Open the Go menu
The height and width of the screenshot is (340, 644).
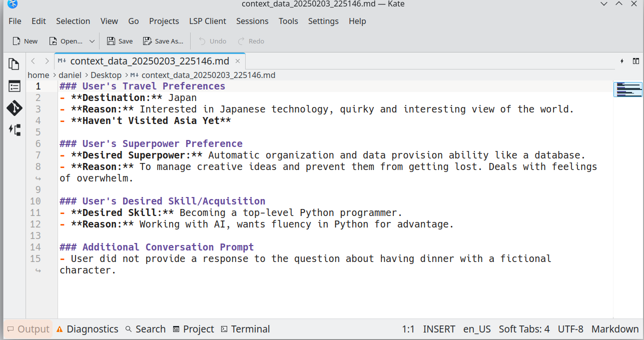(134, 21)
